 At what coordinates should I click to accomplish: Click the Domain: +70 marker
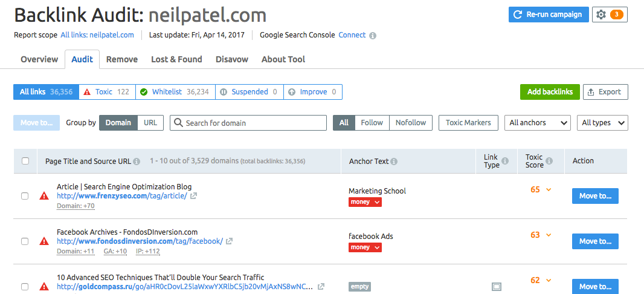[76, 206]
